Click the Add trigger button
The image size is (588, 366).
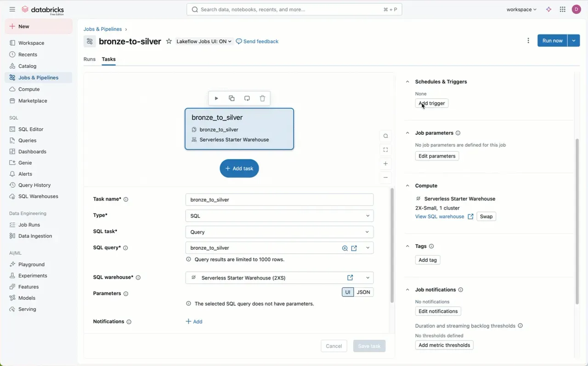[432, 103]
